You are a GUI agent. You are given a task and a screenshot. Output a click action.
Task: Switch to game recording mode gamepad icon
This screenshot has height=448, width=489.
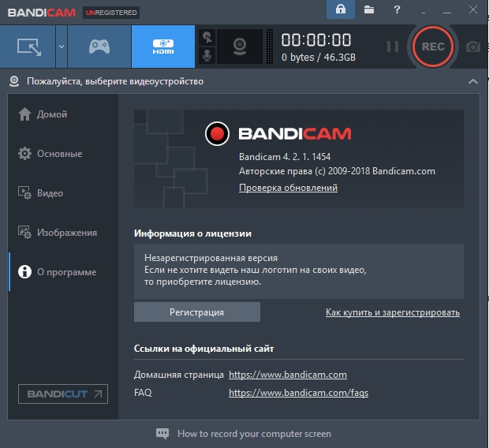click(x=99, y=47)
